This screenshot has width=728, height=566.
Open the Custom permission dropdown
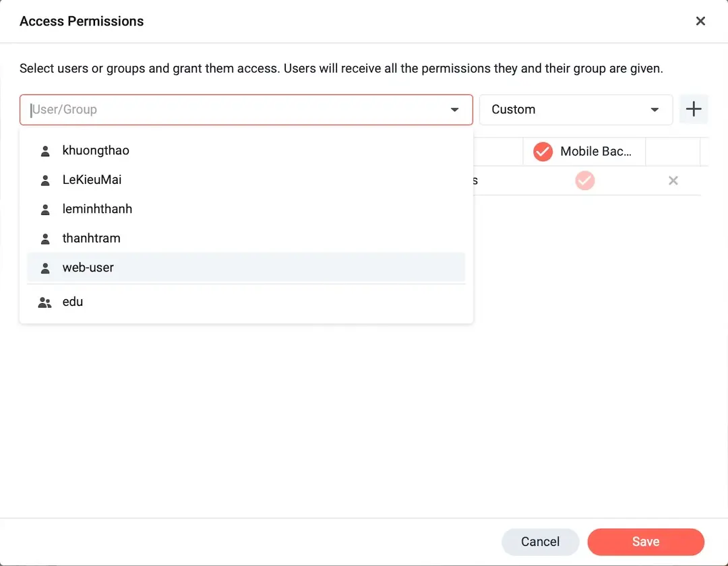point(576,110)
